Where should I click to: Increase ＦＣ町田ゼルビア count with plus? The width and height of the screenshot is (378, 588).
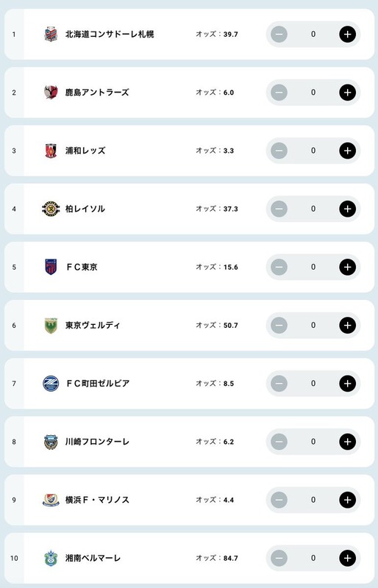tap(347, 384)
